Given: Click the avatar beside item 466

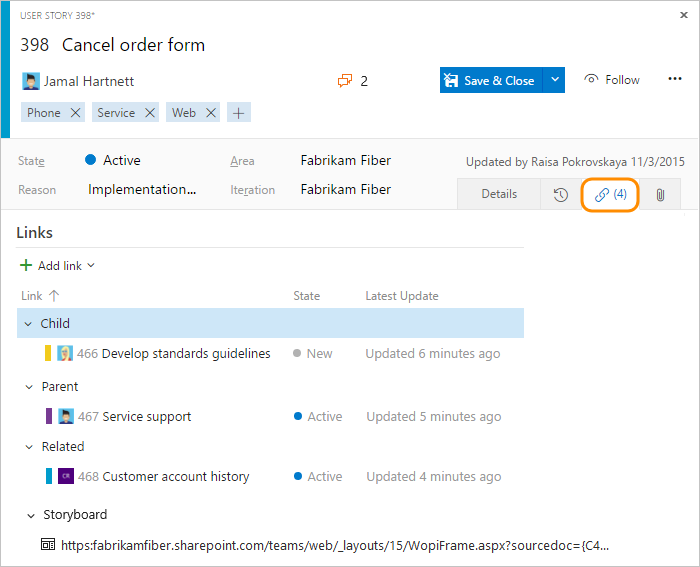Looking at the screenshot, I should point(65,353).
